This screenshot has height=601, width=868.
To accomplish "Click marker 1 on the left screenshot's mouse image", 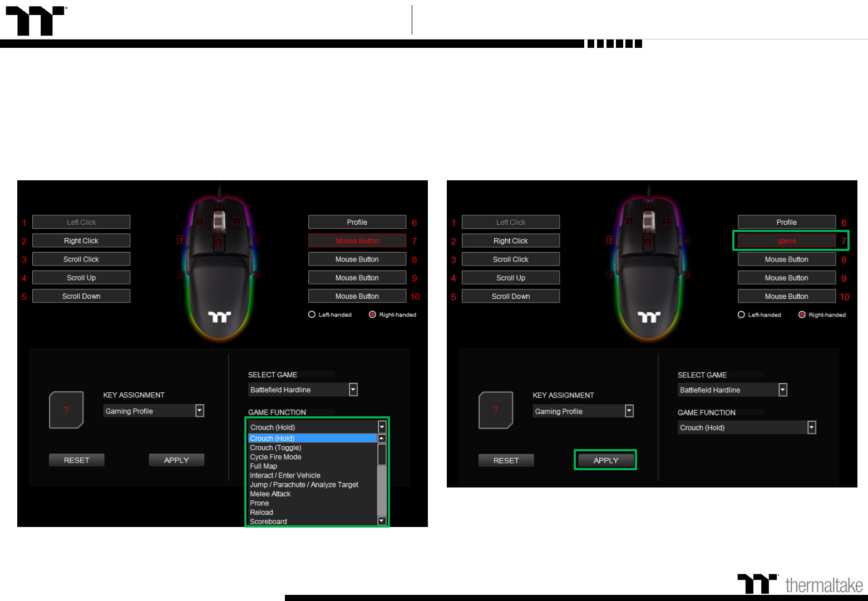I will [x=199, y=221].
